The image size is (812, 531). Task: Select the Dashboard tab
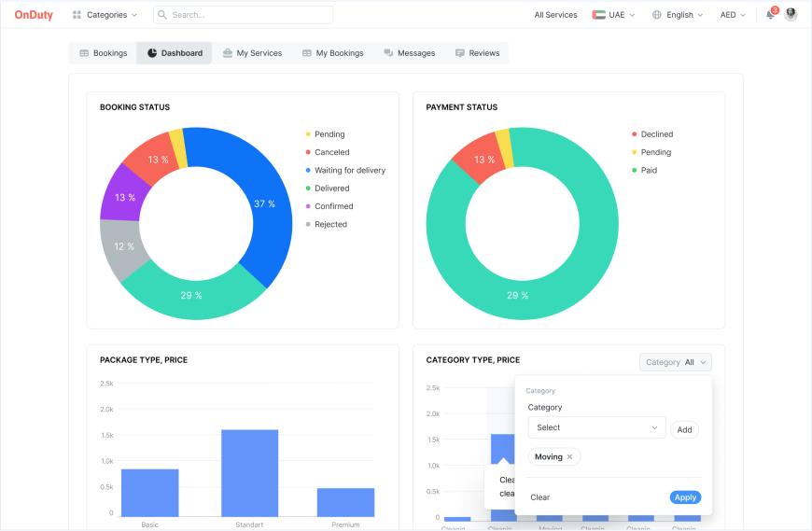[x=175, y=53]
